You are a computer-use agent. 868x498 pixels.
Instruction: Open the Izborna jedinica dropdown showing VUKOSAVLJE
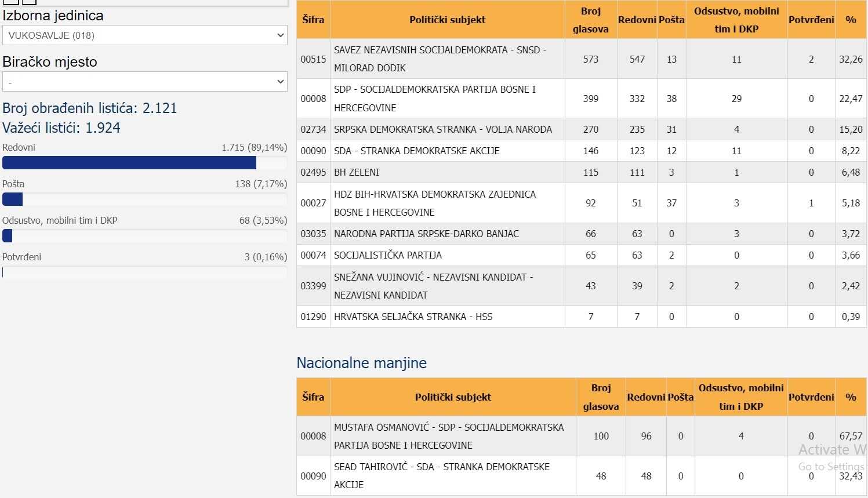144,35
